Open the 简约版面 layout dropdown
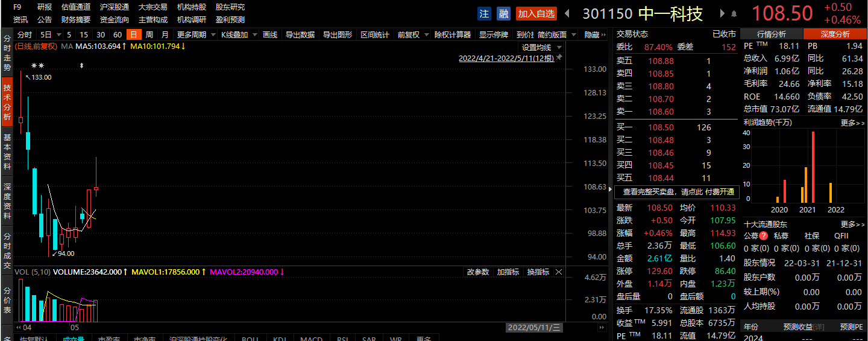The height and width of the screenshot is (341, 868). point(556,35)
